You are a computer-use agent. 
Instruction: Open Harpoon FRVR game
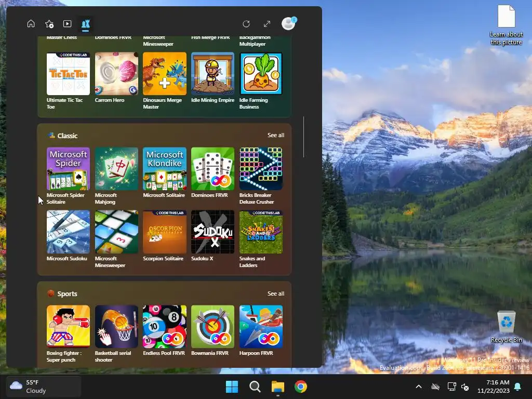(x=261, y=331)
